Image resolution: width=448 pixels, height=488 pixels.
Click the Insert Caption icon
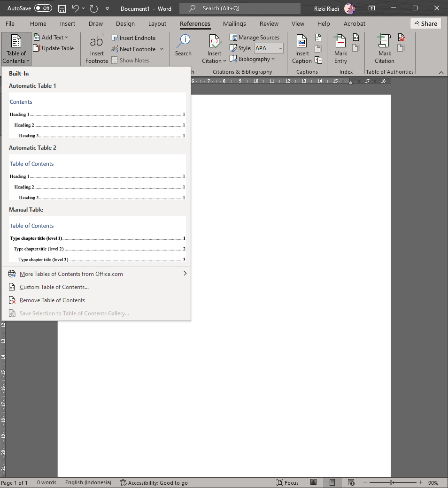coord(302,48)
